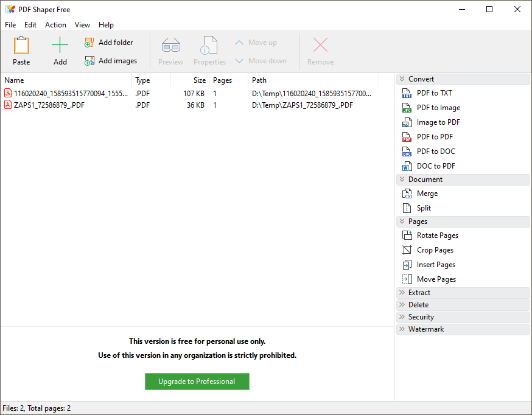
Task: Sort the list by Name column header
Action: (x=66, y=80)
